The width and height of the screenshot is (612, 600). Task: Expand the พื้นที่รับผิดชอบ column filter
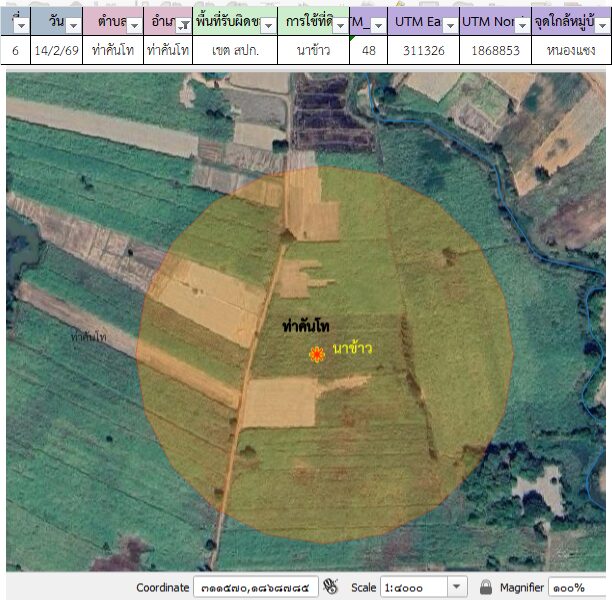coord(267,26)
